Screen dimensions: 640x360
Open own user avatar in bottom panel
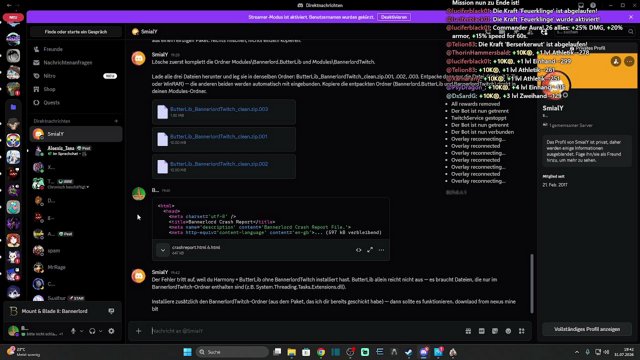13,331
